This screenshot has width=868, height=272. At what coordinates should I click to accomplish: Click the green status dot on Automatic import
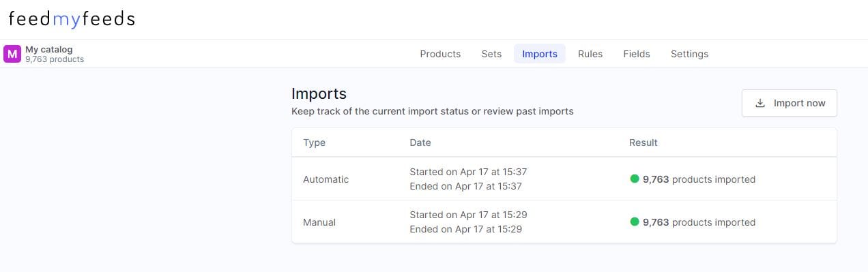click(x=635, y=179)
